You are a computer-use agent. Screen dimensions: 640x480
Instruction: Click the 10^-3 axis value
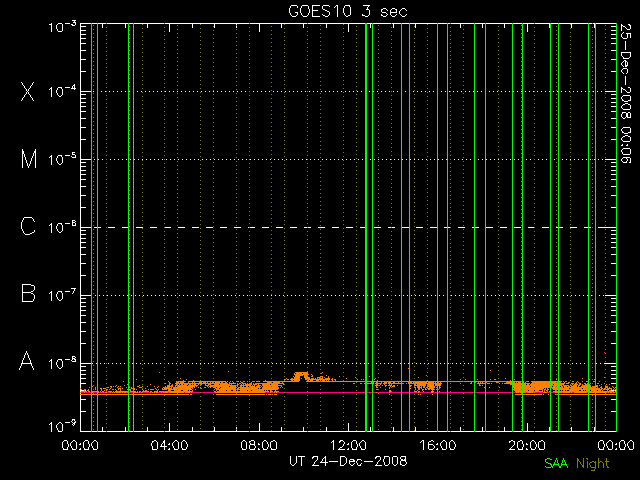[62, 27]
